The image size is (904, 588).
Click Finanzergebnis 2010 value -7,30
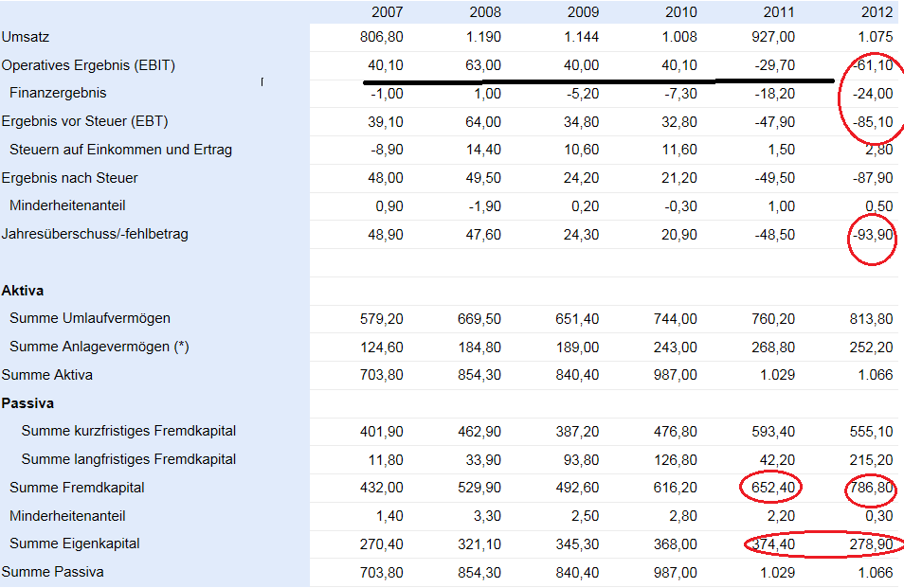(679, 94)
